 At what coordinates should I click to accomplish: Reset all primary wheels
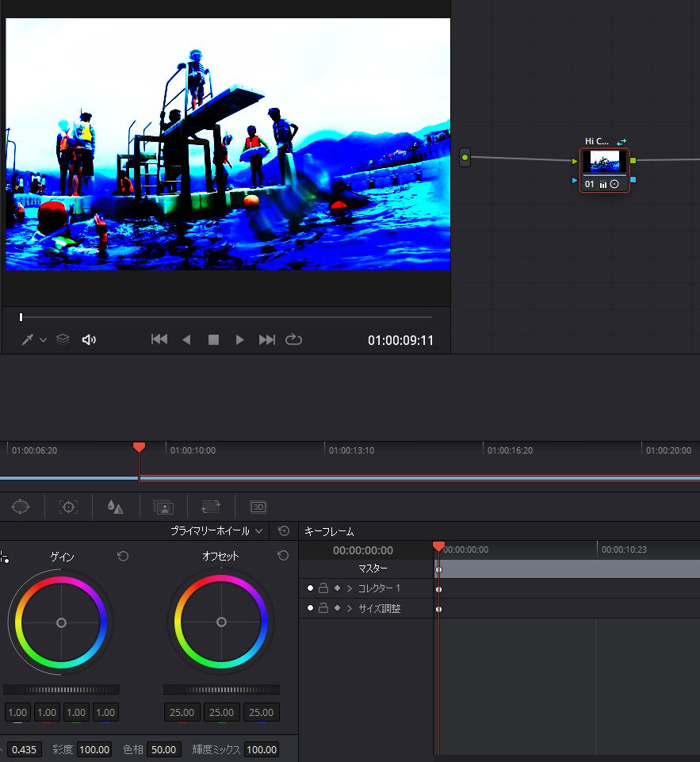coord(284,531)
